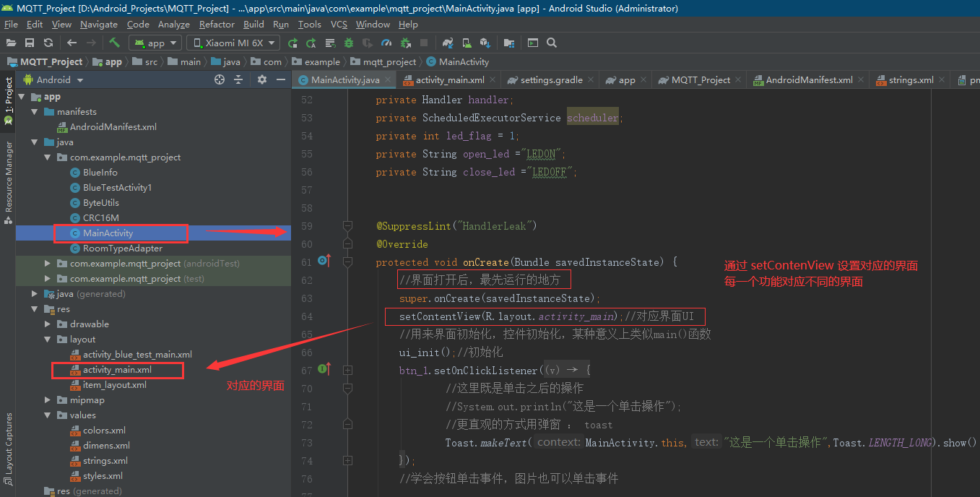This screenshot has width=980, height=497.
Task: Open the File menu
Action: (11, 24)
